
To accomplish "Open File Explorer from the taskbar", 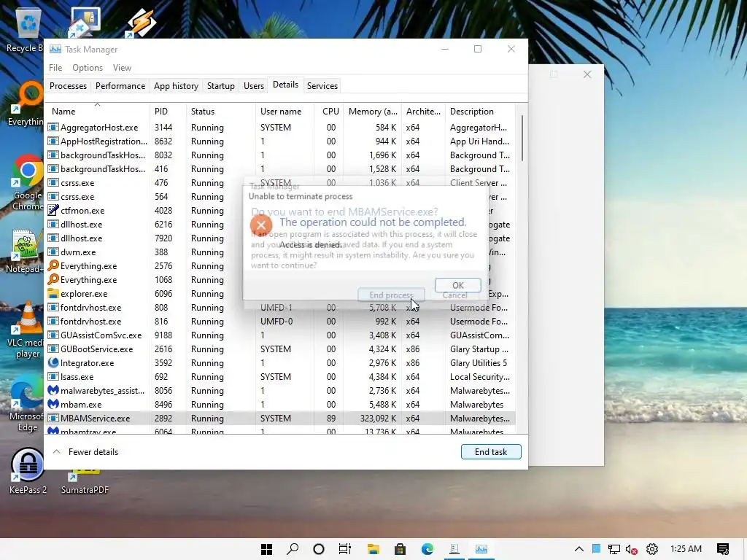I will (x=373, y=549).
